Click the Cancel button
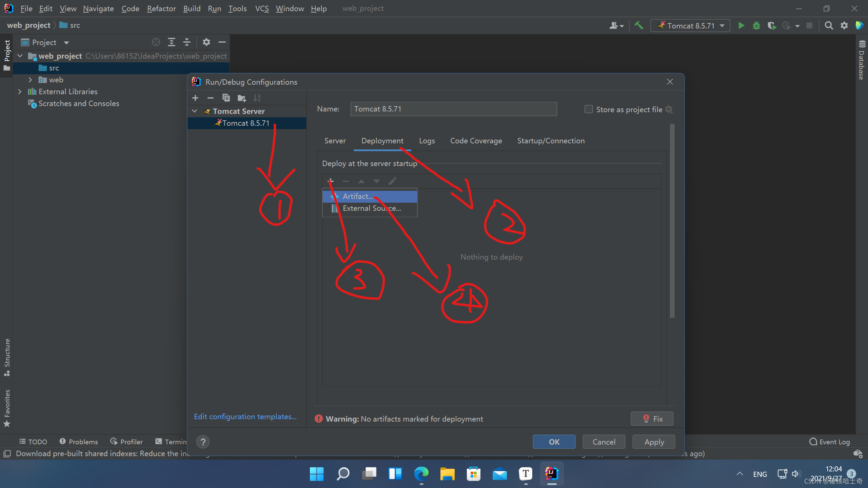 click(x=604, y=442)
